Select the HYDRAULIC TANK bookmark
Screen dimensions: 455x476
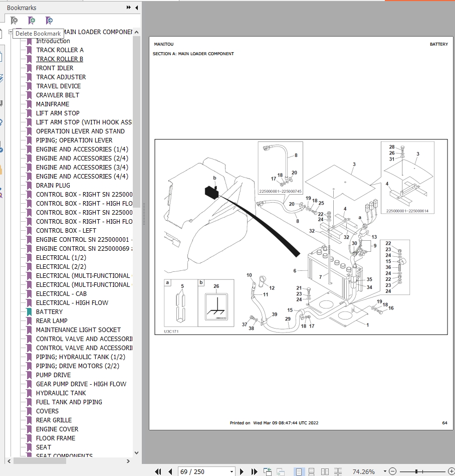61,393
